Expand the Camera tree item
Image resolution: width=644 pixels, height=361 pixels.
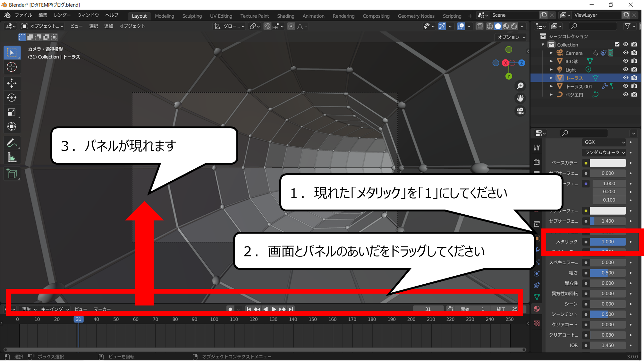[551, 53]
